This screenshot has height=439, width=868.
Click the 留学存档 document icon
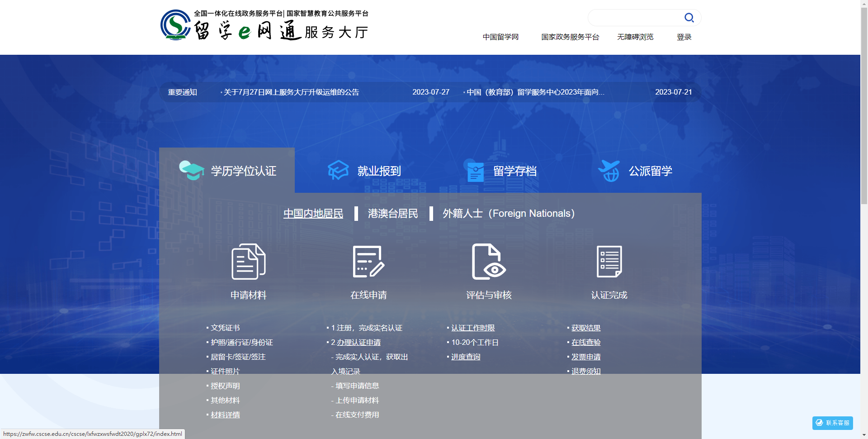point(475,172)
